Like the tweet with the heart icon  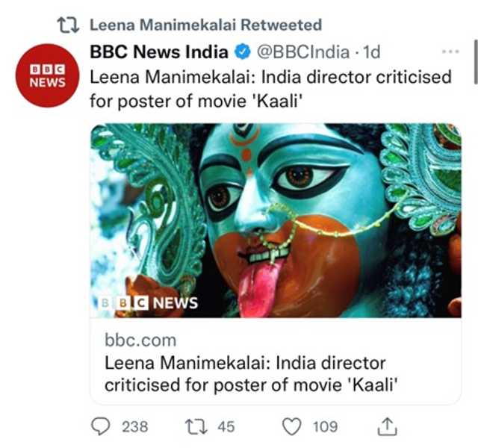pos(292,426)
